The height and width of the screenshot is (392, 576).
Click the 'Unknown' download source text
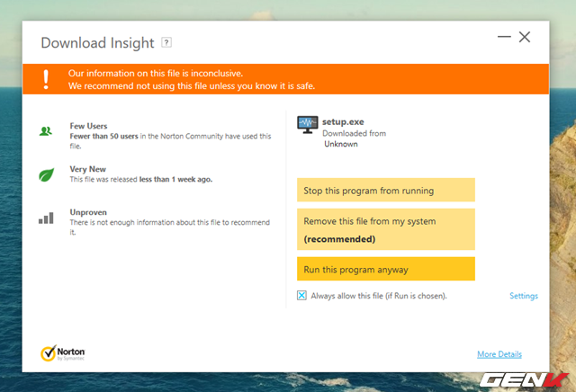[341, 144]
